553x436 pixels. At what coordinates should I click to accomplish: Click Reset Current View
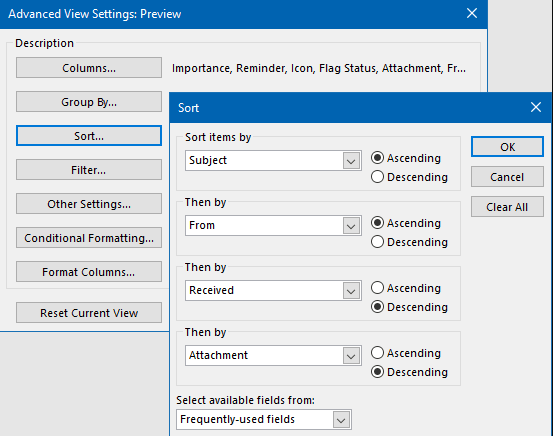[x=89, y=313]
